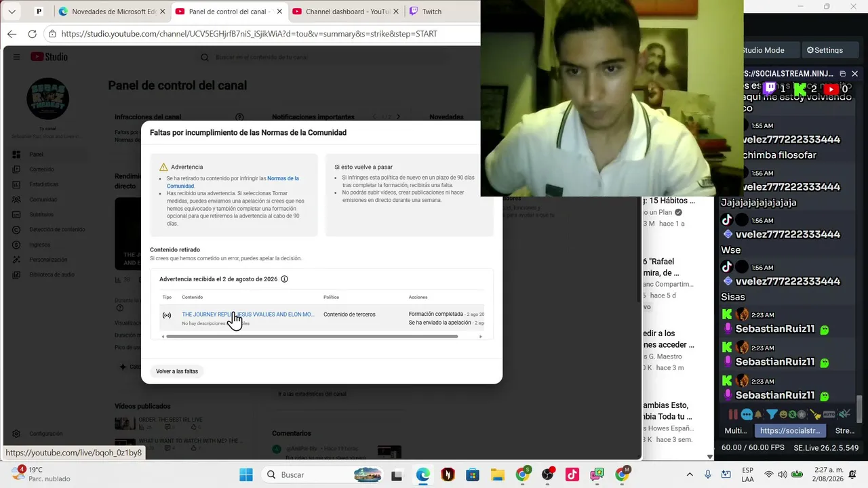Open TikTok from the taskbar
The height and width of the screenshot is (488, 868).
click(572, 474)
